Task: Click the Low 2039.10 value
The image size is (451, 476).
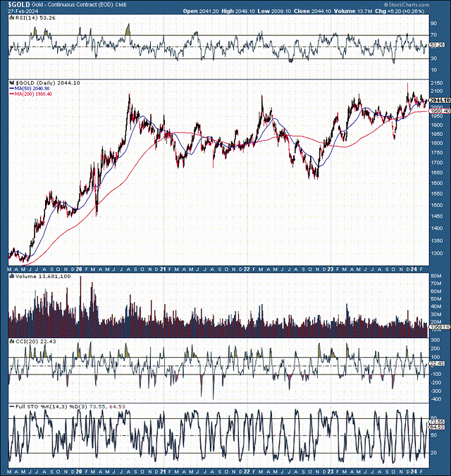Action: tap(274, 11)
